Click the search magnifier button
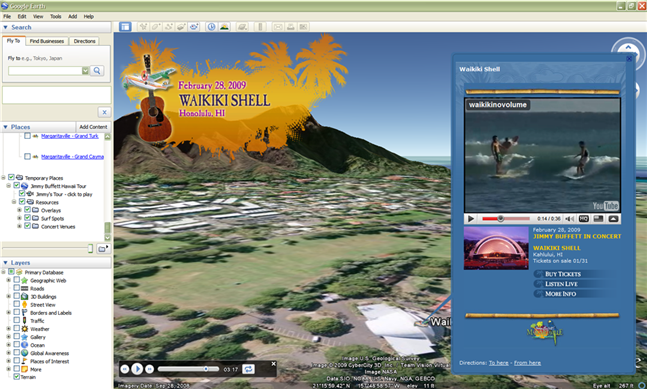The width and height of the screenshot is (647, 389). [97, 71]
